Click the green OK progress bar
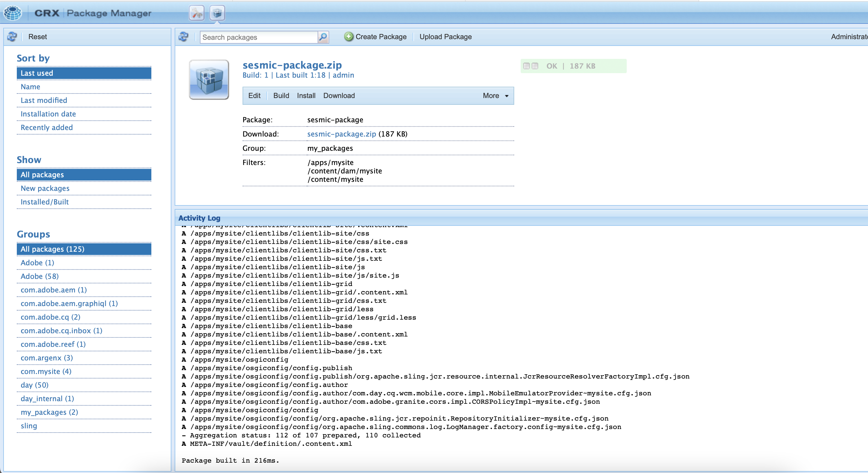 (573, 66)
